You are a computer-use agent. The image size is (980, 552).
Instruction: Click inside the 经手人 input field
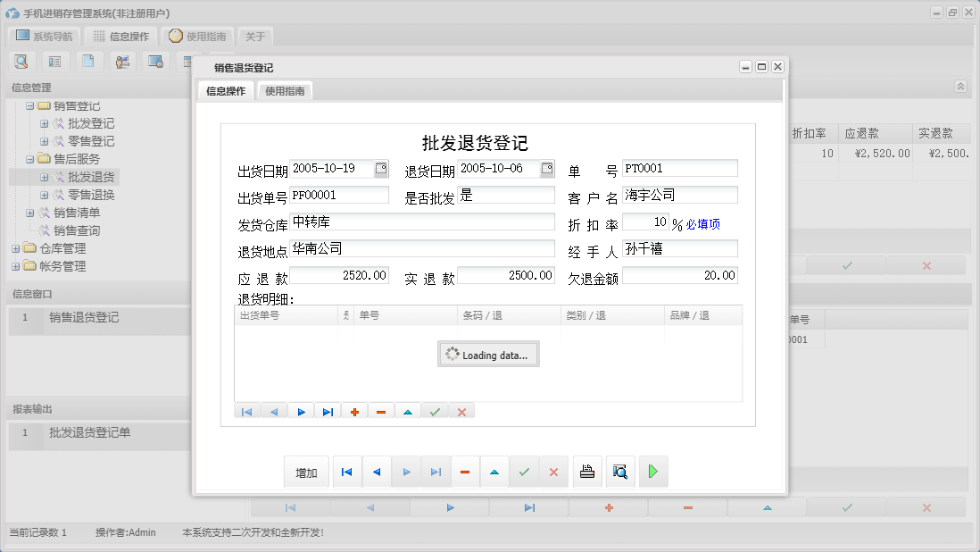coord(678,248)
